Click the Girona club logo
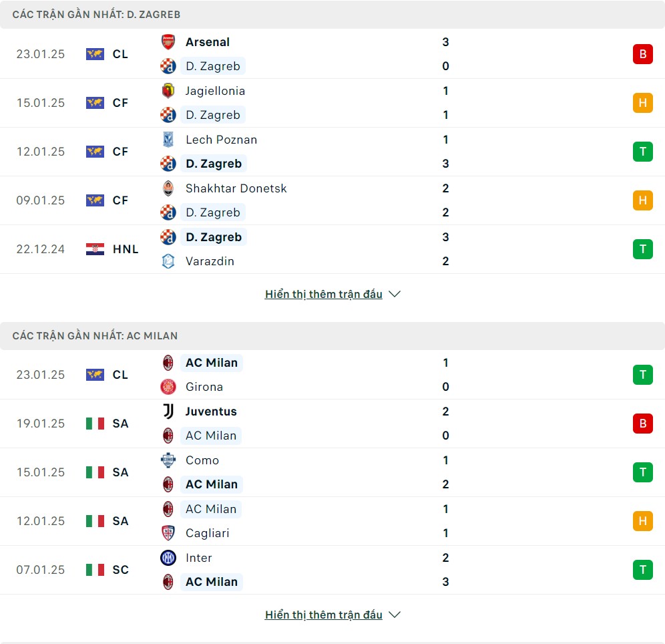Screen dimensions: 665x644 coord(168,387)
